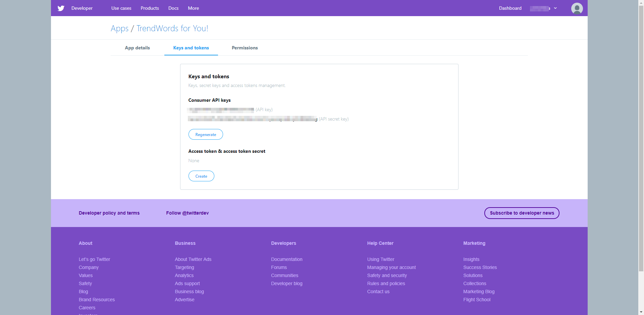Open the More navigation menu

(x=193, y=8)
